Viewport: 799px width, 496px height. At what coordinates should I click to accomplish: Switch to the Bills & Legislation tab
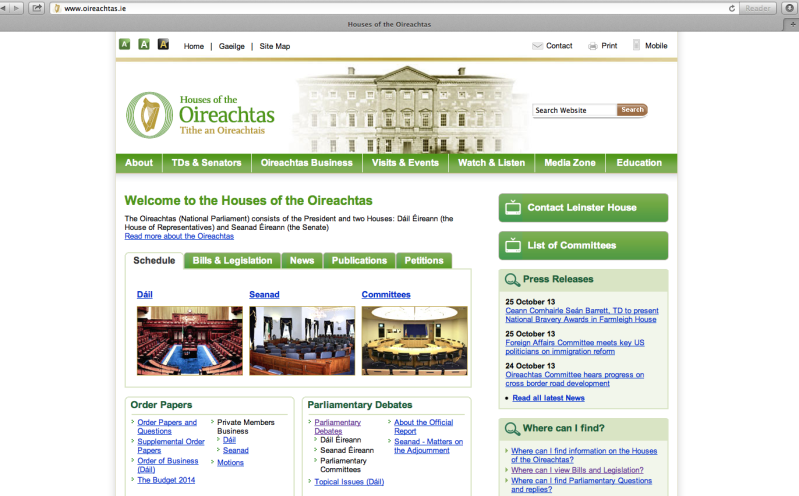pyautogui.click(x=232, y=260)
